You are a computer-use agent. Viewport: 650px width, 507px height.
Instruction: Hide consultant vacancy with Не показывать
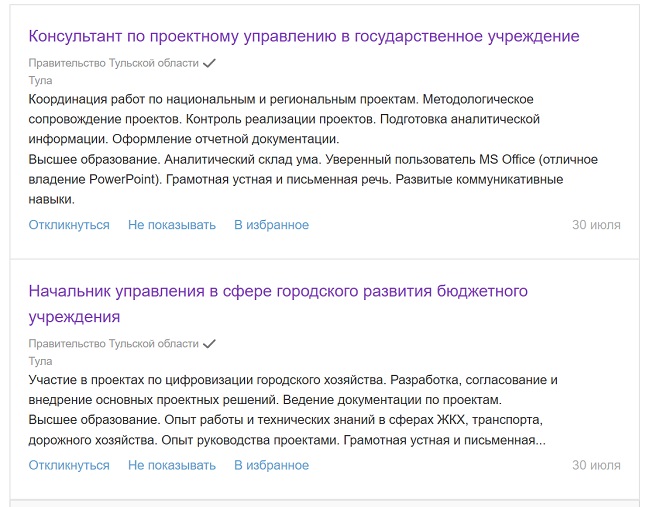coord(172,225)
